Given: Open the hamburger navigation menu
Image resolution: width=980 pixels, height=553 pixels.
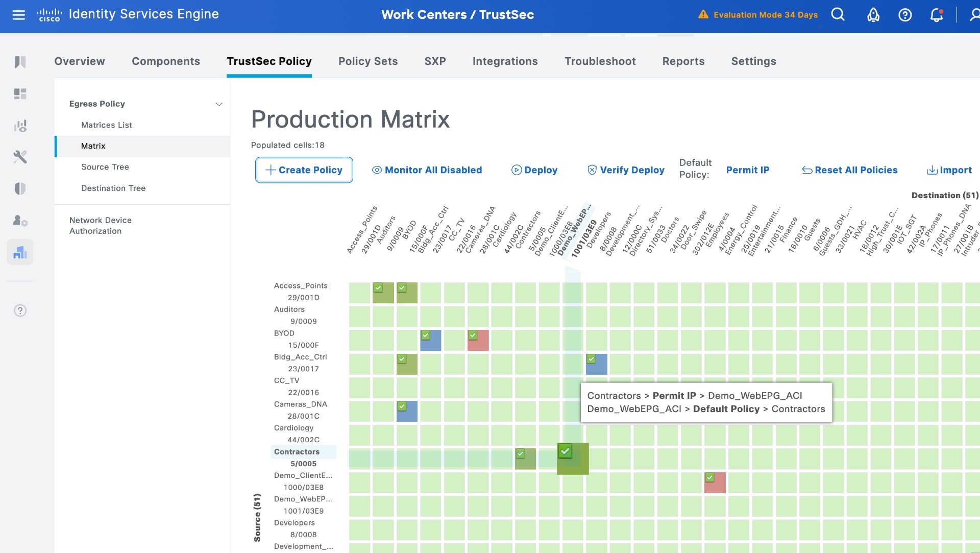Looking at the screenshot, I should 19,15.
